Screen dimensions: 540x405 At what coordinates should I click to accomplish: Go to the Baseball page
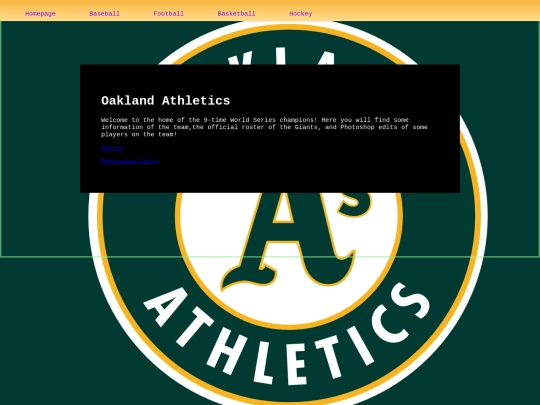(x=104, y=14)
